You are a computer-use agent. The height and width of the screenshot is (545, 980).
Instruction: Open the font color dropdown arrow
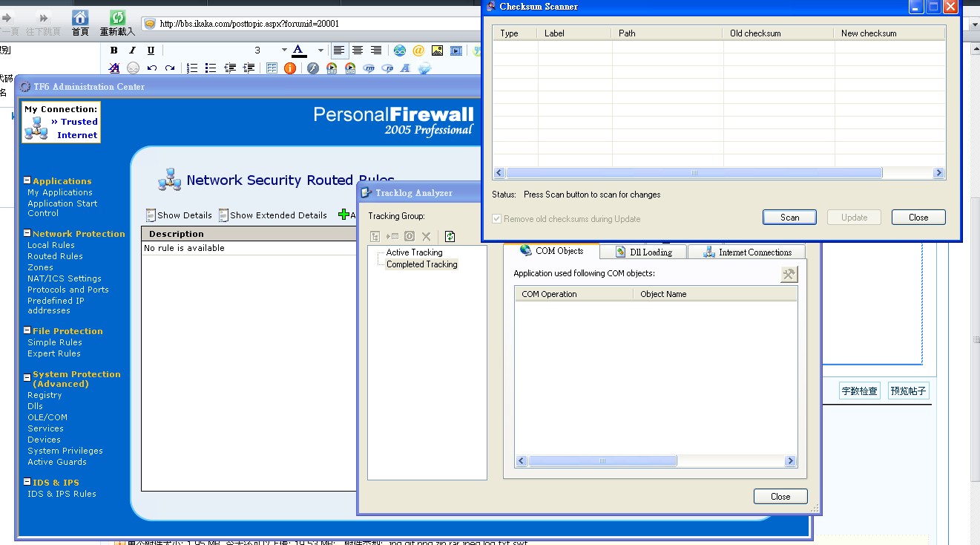coord(320,50)
